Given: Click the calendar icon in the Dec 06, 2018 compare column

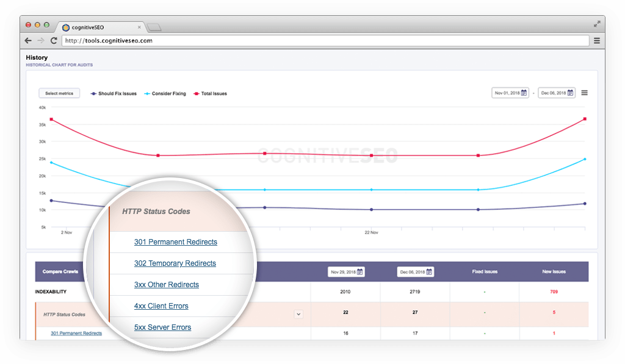Looking at the screenshot, I should 429,272.
